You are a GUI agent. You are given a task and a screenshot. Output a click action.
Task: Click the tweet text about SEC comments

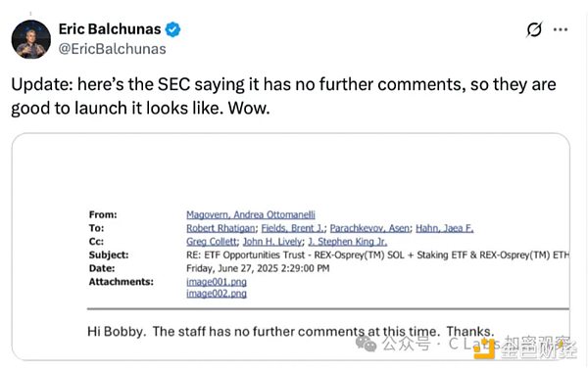283,96
